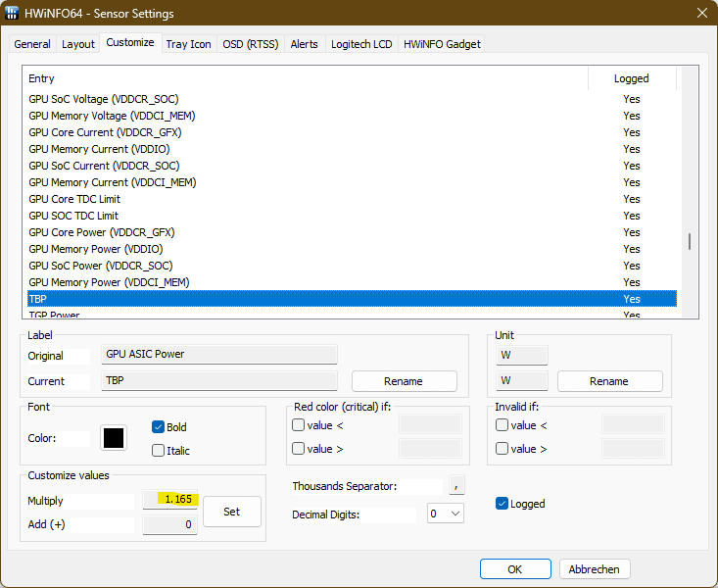Select GPU Memory Power (VDDCI_MEM) entry
This screenshot has height=588, width=718.
(x=352, y=282)
